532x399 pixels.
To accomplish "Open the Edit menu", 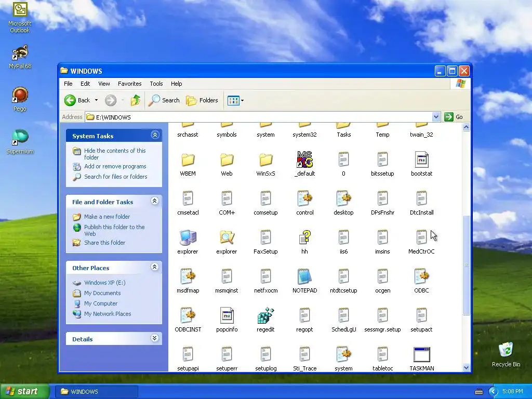I will pos(85,84).
